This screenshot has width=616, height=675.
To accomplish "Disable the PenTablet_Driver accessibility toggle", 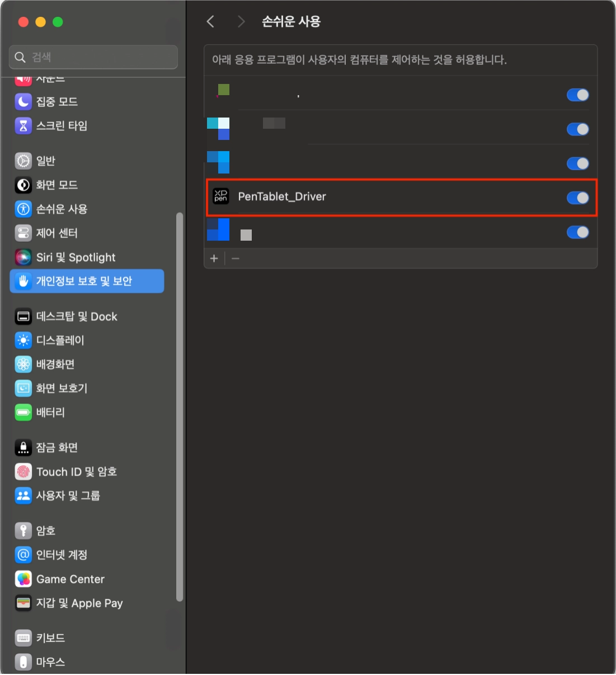I will coord(577,198).
